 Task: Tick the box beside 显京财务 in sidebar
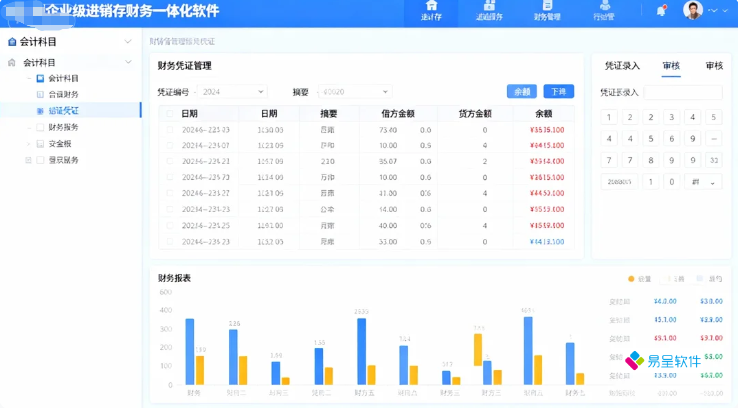(x=40, y=160)
